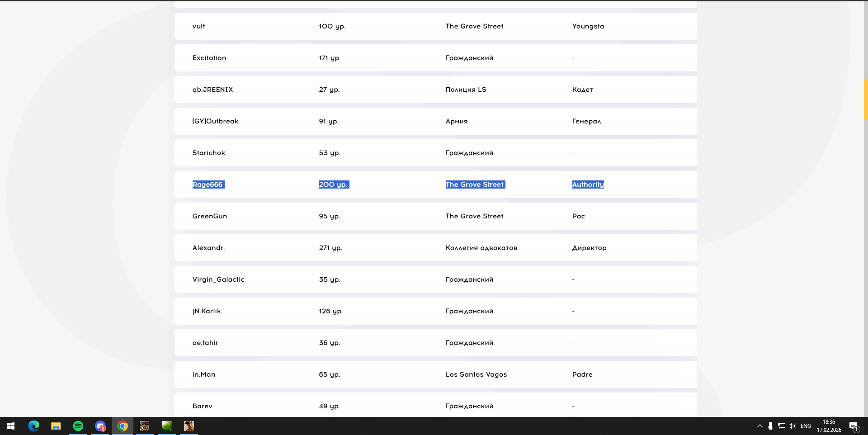Screen dimensions: 868x435
Task: Click Гражданский in the Starichok row
Action: (469, 153)
